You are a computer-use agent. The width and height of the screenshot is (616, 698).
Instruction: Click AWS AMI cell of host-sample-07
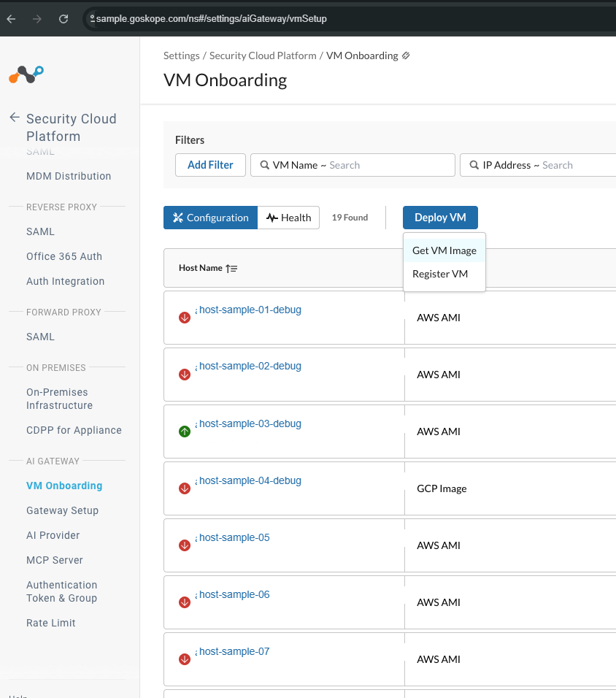pos(439,660)
